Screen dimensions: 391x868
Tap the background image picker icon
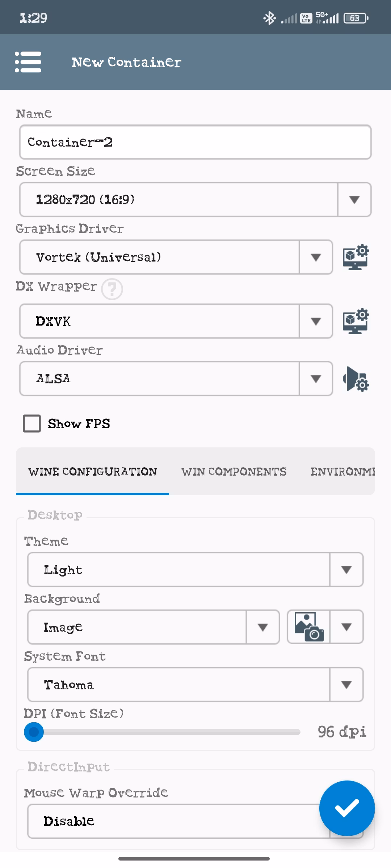(309, 627)
